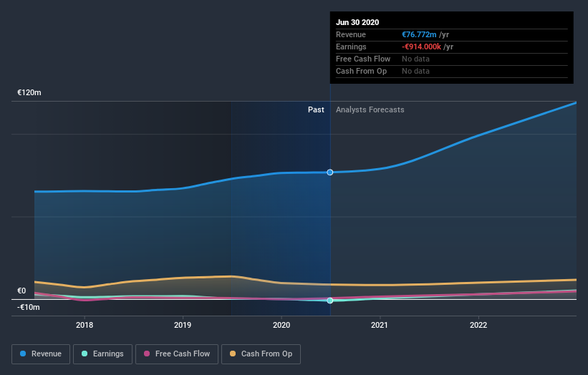This screenshot has width=588, height=375.
Task: Click the 2022 x-axis label
Action: tap(478, 325)
